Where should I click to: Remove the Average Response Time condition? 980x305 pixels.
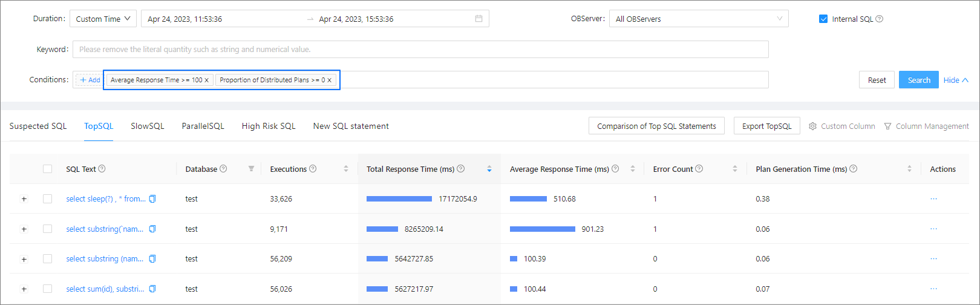click(207, 80)
